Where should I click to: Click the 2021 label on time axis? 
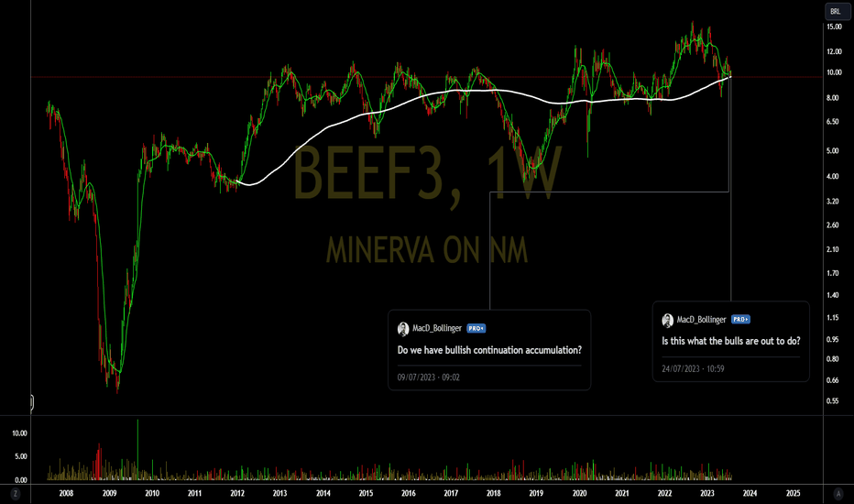point(622,494)
